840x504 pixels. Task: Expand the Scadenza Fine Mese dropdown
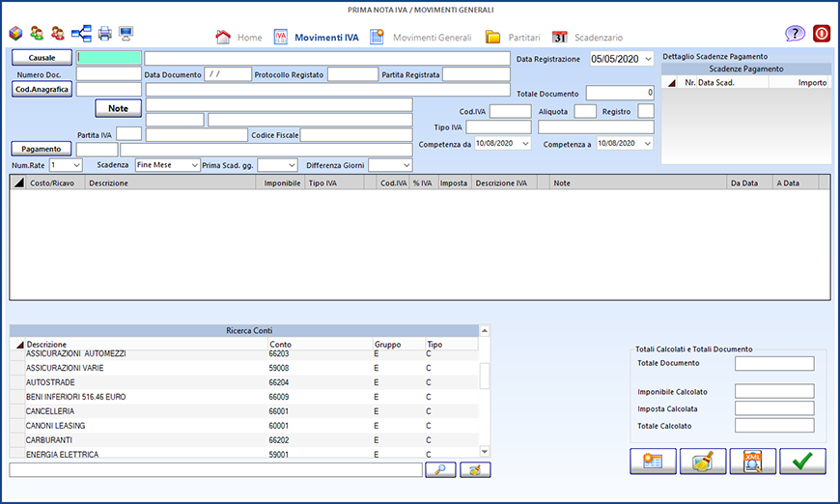click(x=194, y=165)
